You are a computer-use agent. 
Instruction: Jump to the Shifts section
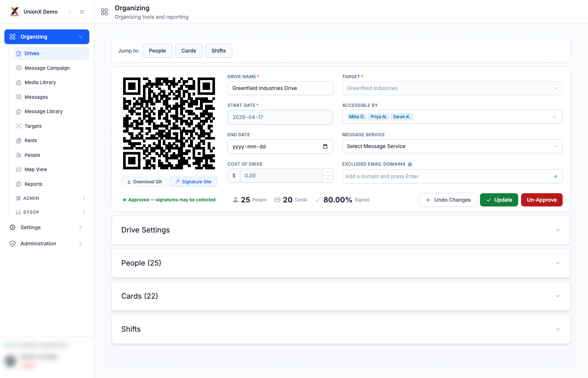[x=219, y=51]
